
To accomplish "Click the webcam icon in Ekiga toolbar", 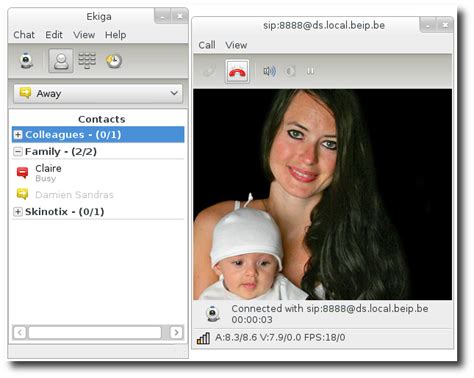I will coord(26,61).
